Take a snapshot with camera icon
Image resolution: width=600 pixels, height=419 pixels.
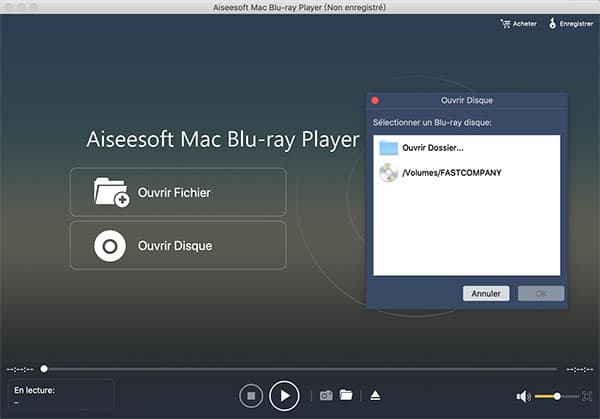tap(326, 395)
